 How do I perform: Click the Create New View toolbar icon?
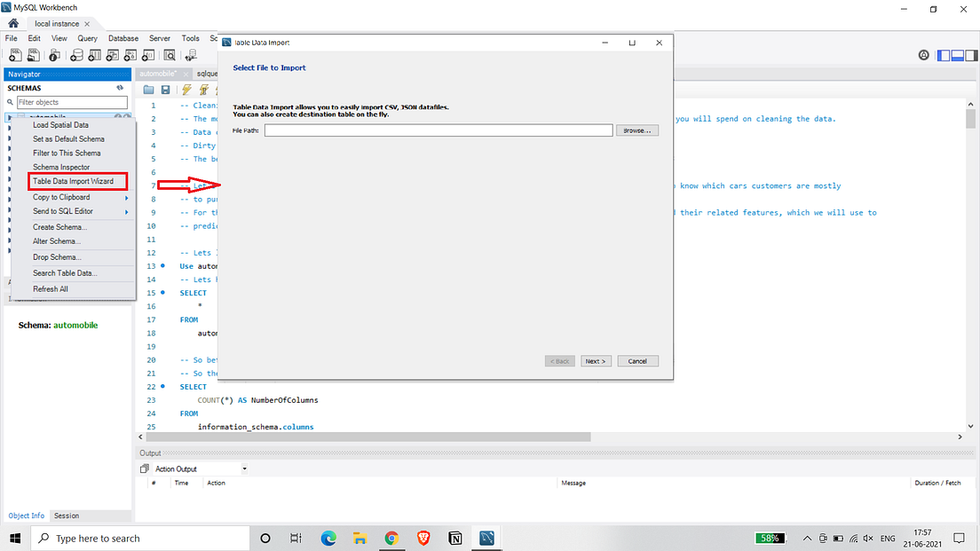click(x=112, y=55)
